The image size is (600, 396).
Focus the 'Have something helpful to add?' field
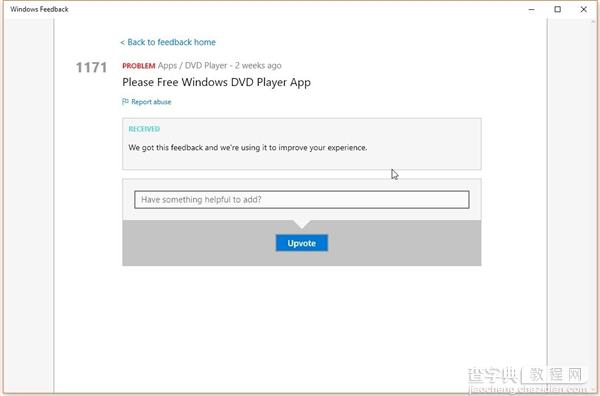click(302, 199)
